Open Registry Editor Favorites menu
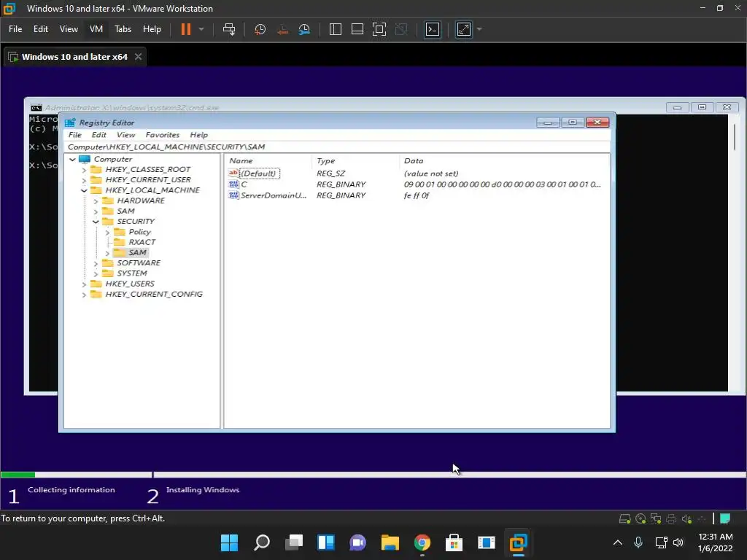This screenshot has width=747, height=560. click(163, 135)
